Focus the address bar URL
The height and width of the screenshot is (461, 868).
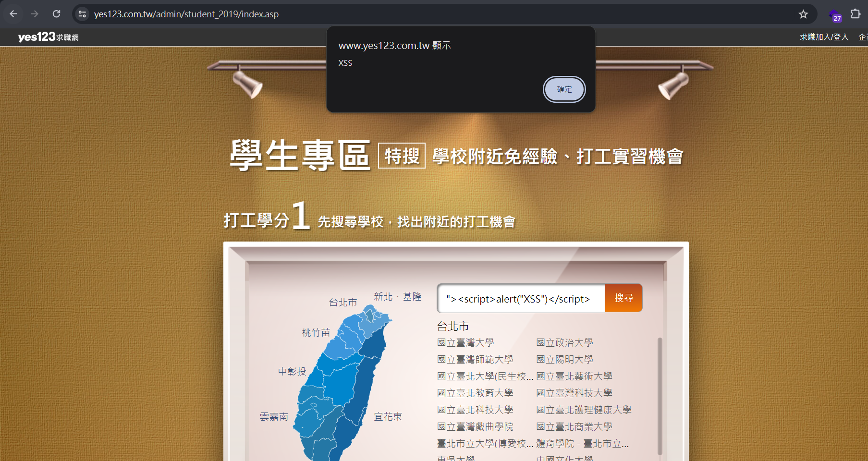point(186,14)
